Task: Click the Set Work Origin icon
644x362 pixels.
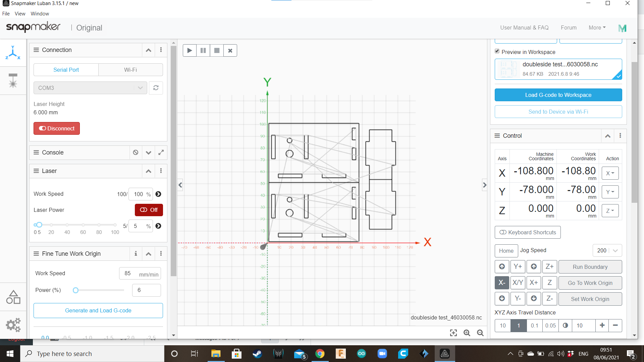Action: point(590,299)
